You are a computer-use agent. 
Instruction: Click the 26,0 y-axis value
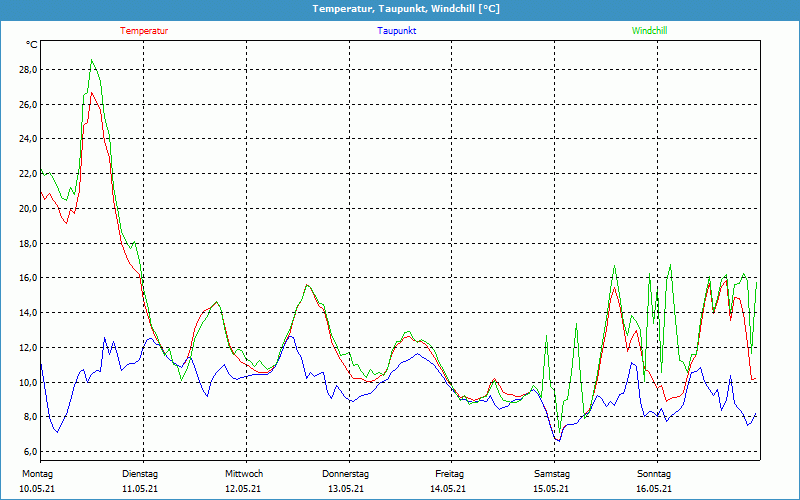pyautogui.click(x=28, y=105)
